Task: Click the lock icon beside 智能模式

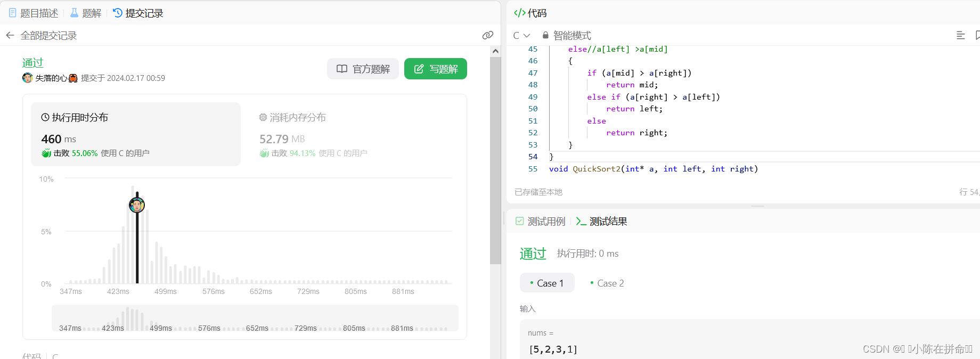Action: pyautogui.click(x=545, y=35)
